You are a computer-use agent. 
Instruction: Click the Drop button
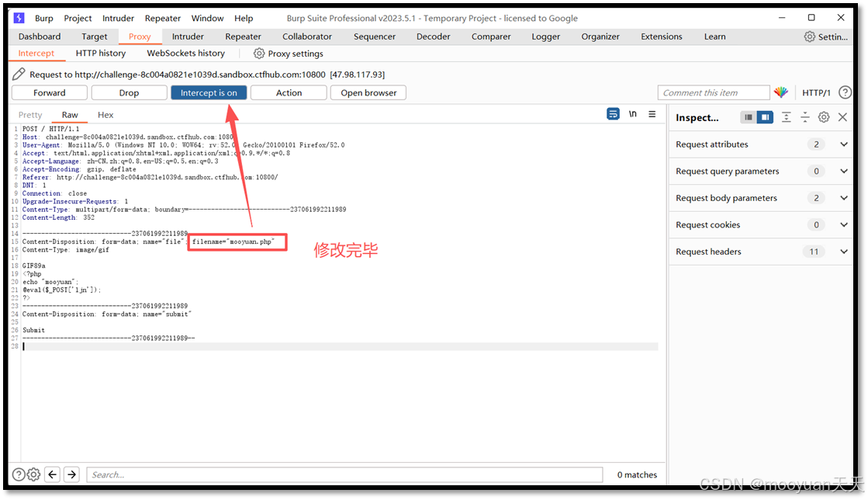pyautogui.click(x=129, y=92)
